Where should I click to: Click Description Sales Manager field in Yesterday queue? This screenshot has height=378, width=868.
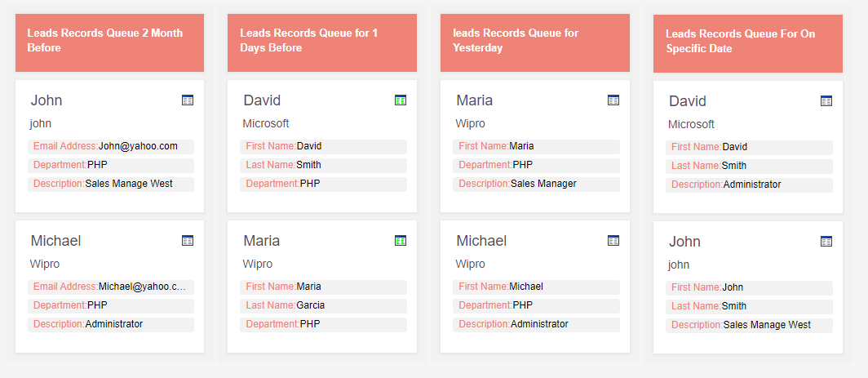pos(537,184)
